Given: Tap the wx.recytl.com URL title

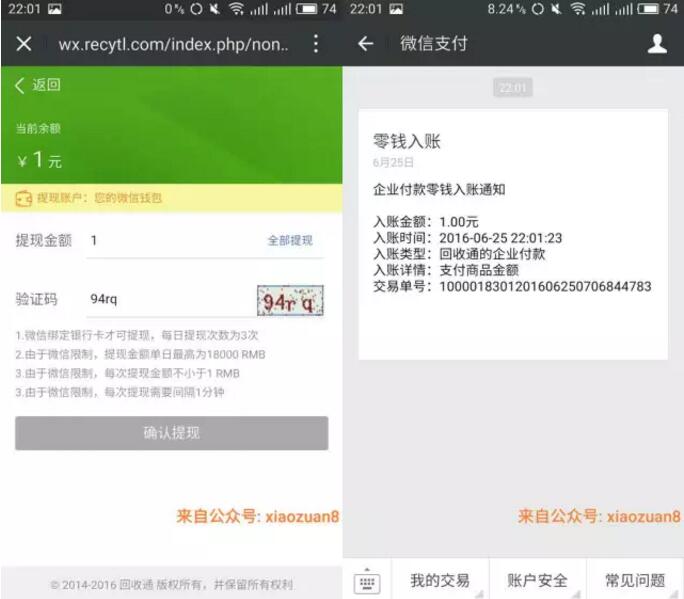Looking at the screenshot, I should pos(173,44).
